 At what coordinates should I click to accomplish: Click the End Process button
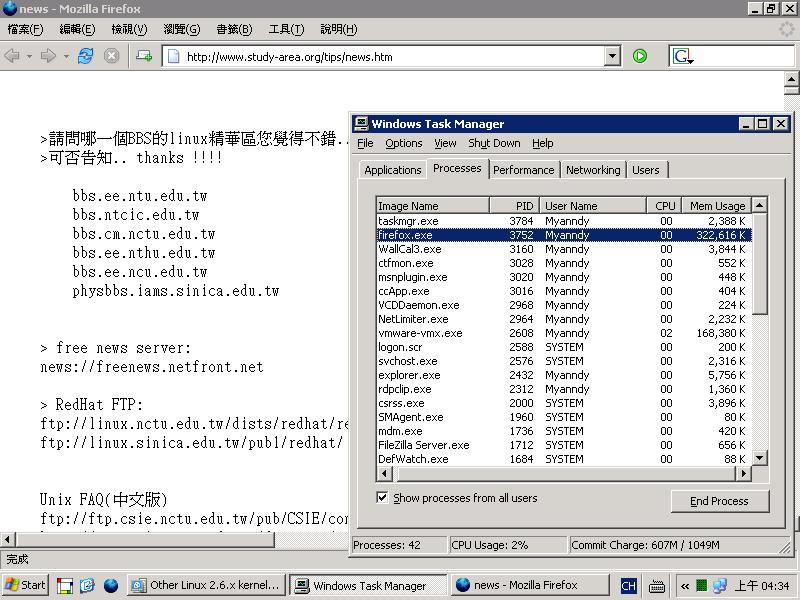pos(719,501)
